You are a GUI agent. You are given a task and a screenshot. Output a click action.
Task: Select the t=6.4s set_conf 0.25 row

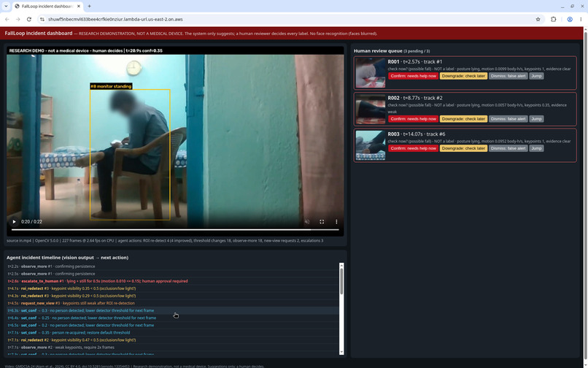172,318
